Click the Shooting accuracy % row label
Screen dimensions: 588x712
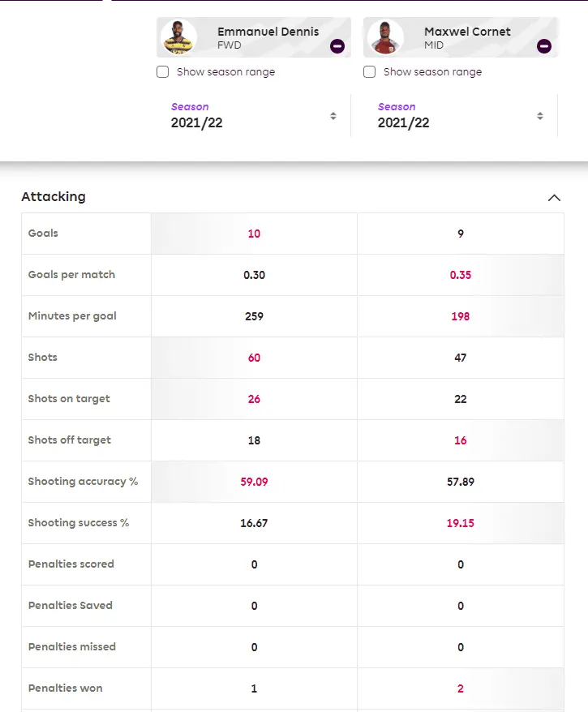click(83, 482)
